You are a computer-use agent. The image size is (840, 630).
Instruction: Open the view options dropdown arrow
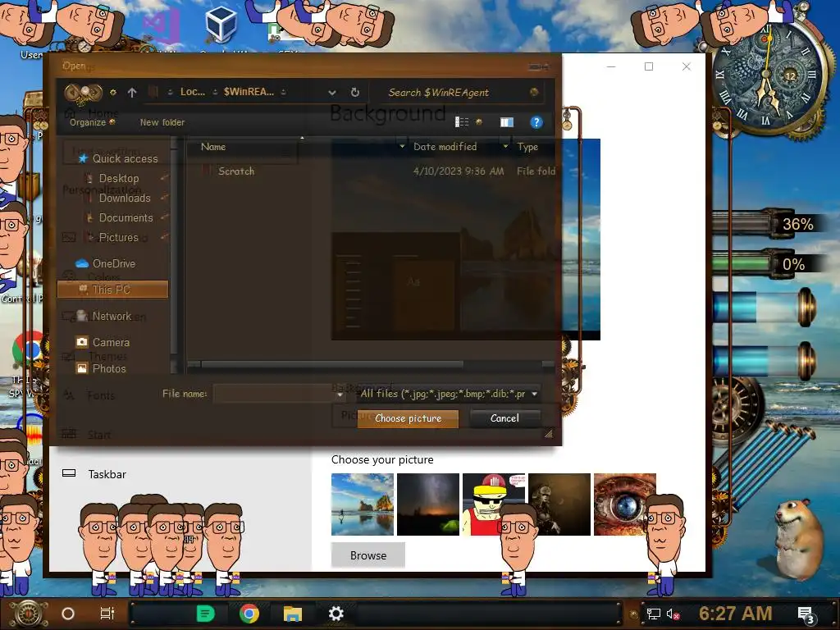coord(479,122)
